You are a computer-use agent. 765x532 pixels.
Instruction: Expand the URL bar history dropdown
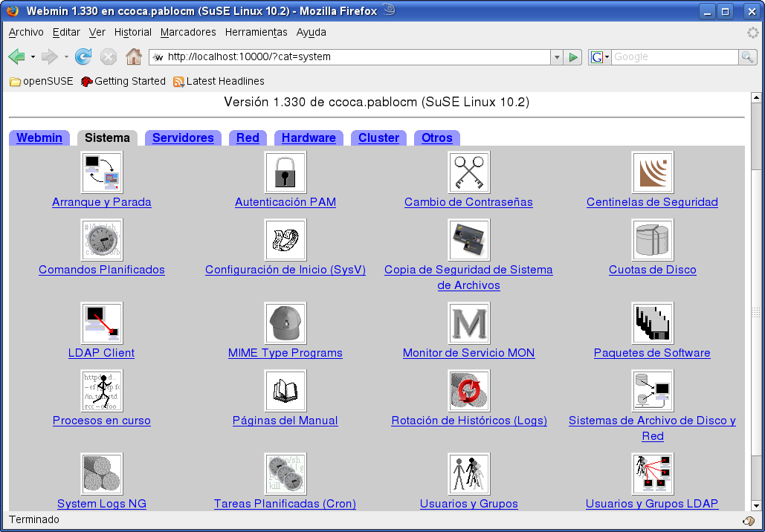coord(557,57)
